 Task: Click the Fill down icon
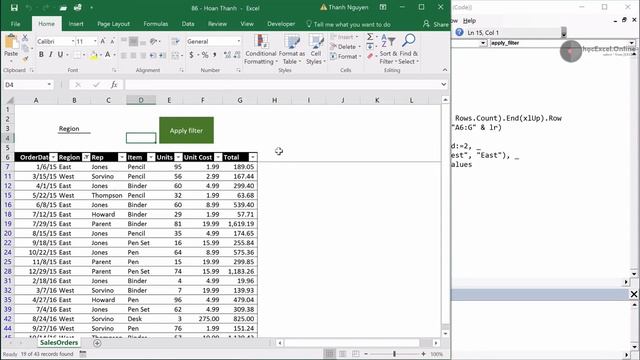[x=370, y=47]
